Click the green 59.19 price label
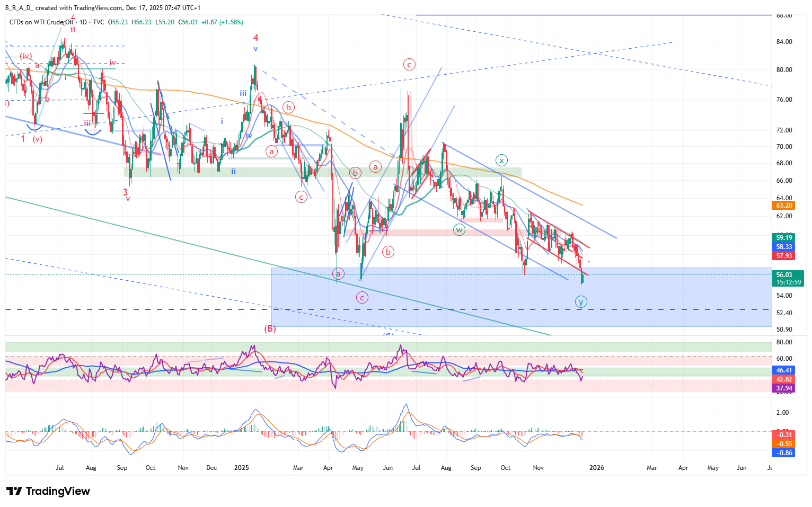The width and height of the screenshot is (812, 507). (784, 238)
